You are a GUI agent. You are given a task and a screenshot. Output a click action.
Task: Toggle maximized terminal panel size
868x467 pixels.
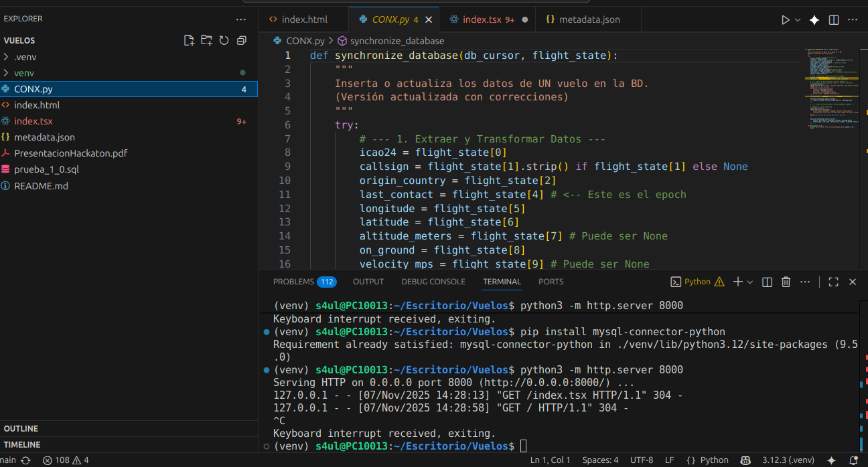(x=833, y=282)
